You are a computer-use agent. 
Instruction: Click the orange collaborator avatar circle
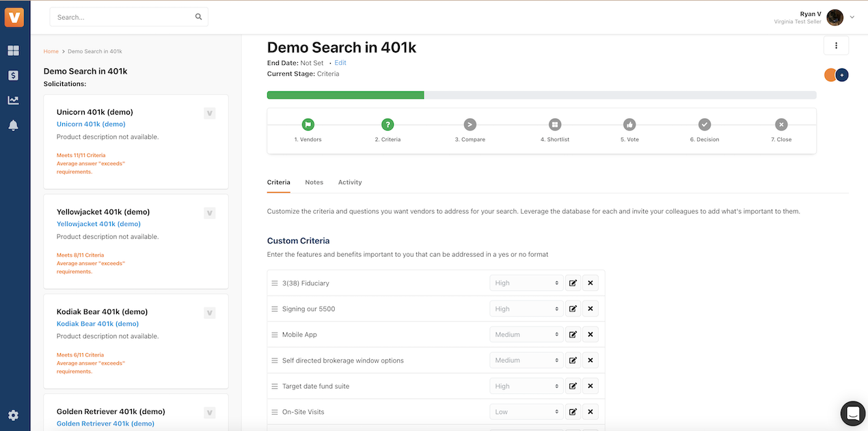[830, 75]
